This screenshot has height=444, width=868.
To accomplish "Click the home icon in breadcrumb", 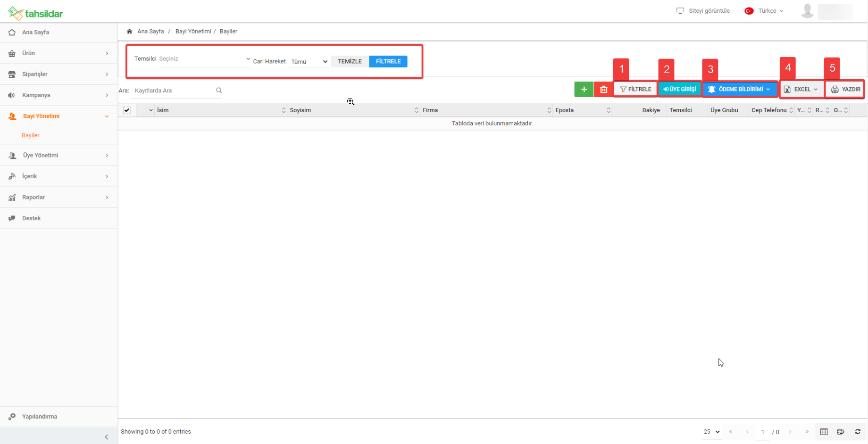I will (x=129, y=32).
